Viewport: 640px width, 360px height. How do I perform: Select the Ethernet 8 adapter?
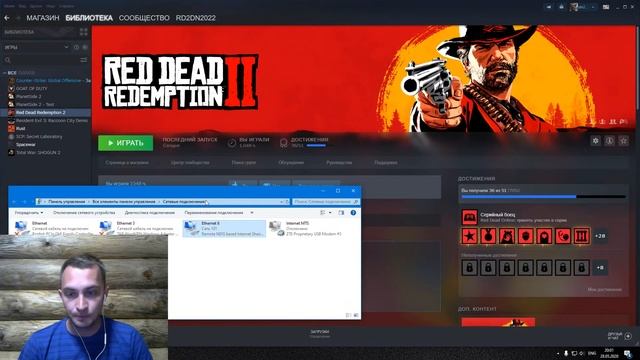point(224,229)
